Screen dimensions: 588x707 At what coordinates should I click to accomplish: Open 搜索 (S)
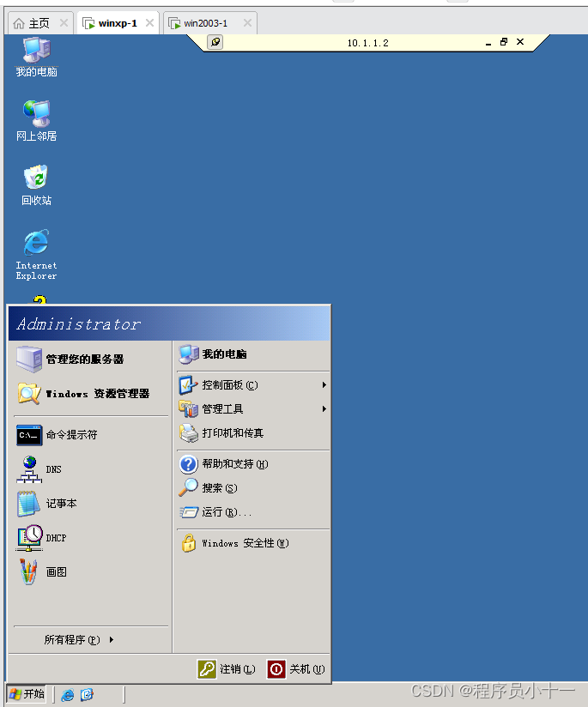tap(253, 488)
